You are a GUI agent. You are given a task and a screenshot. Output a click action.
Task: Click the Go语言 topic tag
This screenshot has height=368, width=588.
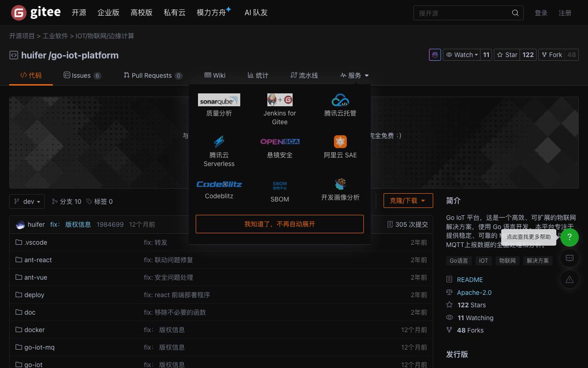pyautogui.click(x=459, y=261)
